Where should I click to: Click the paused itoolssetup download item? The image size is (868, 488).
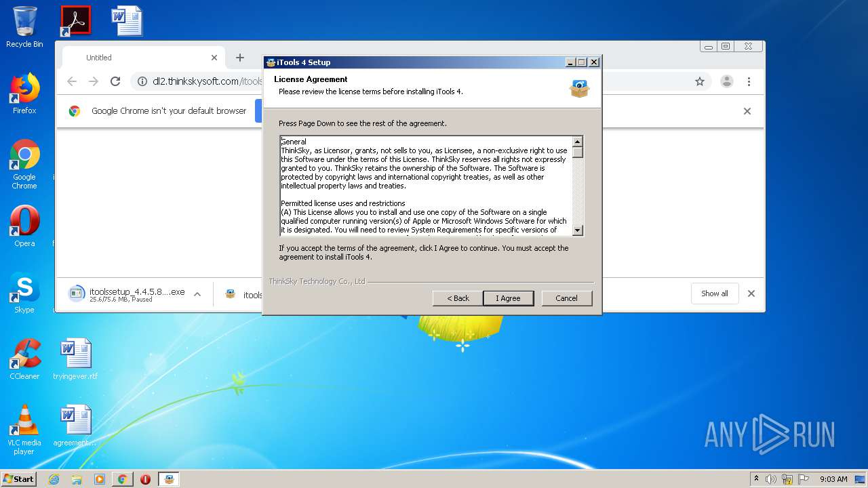[129, 294]
